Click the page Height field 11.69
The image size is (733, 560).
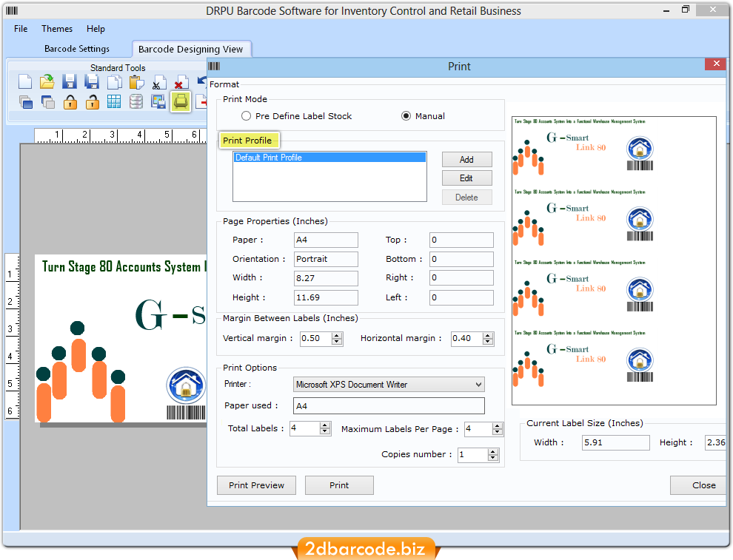326,297
